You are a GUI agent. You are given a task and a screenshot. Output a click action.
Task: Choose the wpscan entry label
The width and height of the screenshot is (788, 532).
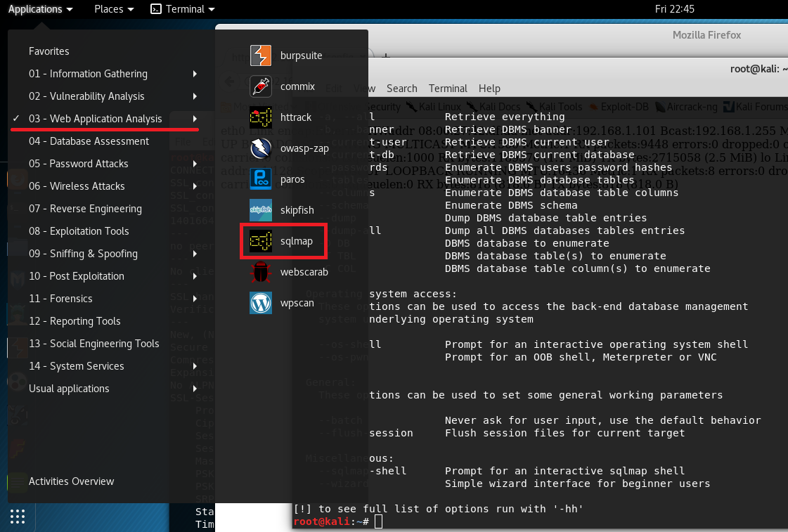[297, 303]
